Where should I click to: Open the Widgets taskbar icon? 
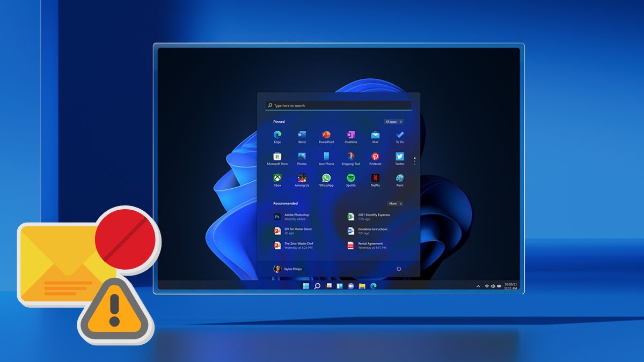point(340,286)
